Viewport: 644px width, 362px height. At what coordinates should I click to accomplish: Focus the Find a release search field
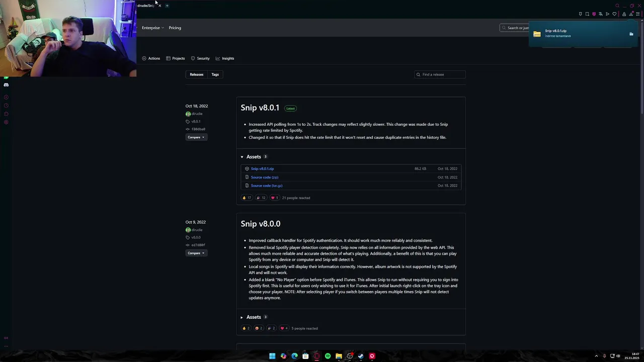(x=440, y=74)
